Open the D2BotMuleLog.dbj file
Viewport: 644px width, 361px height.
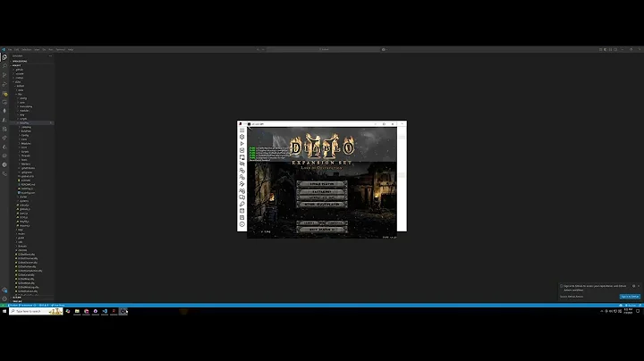pyautogui.click(x=28, y=287)
